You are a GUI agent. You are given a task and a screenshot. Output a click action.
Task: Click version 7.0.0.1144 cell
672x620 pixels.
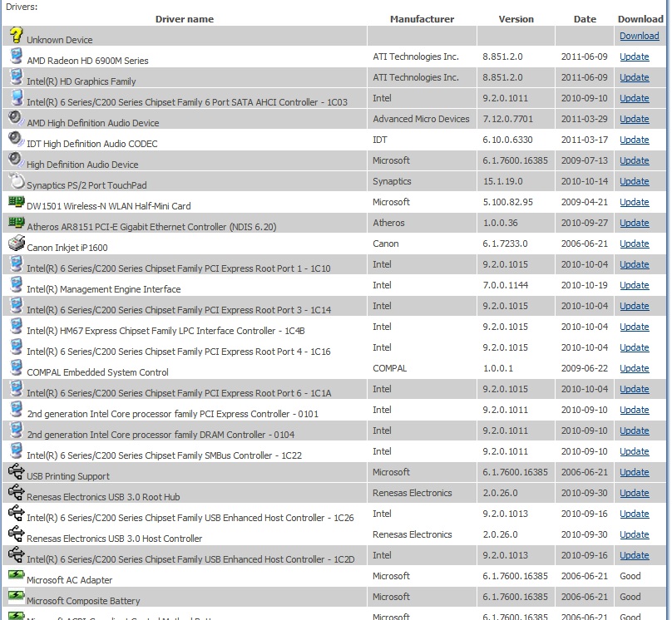click(x=506, y=285)
